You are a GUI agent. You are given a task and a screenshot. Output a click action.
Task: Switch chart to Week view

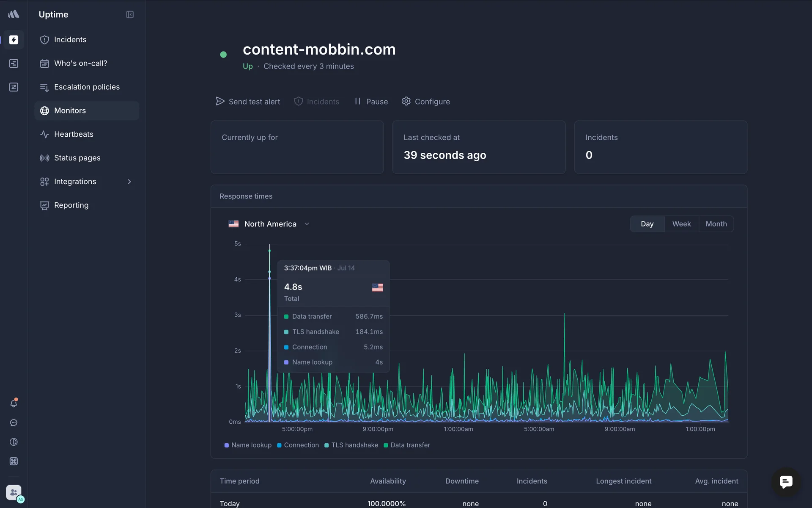point(681,224)
